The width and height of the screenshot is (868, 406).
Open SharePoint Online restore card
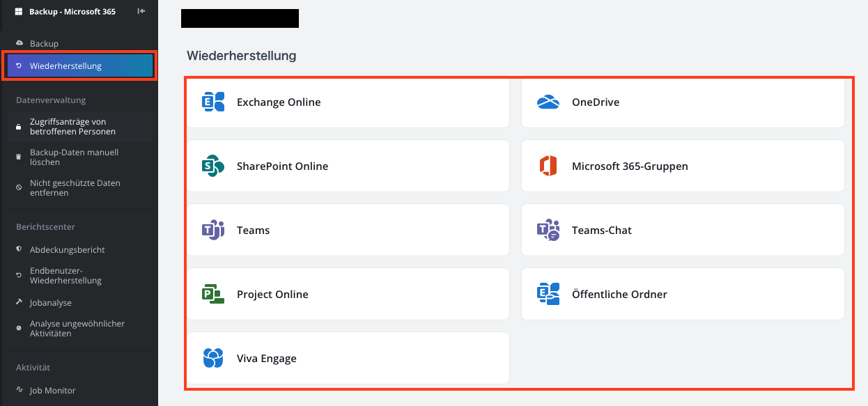(x=348, y=166)
